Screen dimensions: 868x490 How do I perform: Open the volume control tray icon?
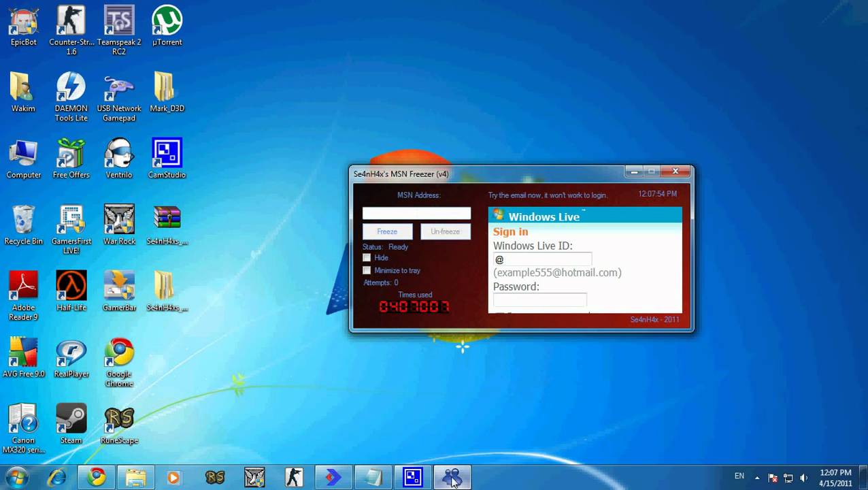[x=804, y=478]
